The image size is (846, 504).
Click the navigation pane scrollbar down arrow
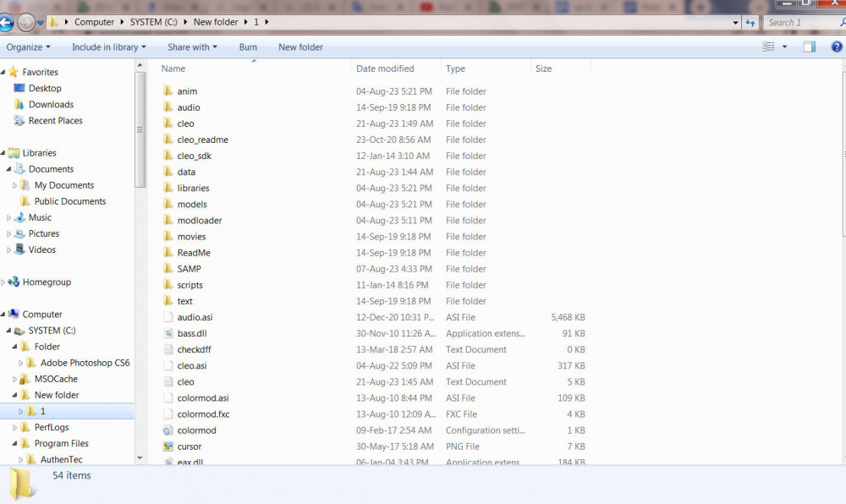pos(140,458)
